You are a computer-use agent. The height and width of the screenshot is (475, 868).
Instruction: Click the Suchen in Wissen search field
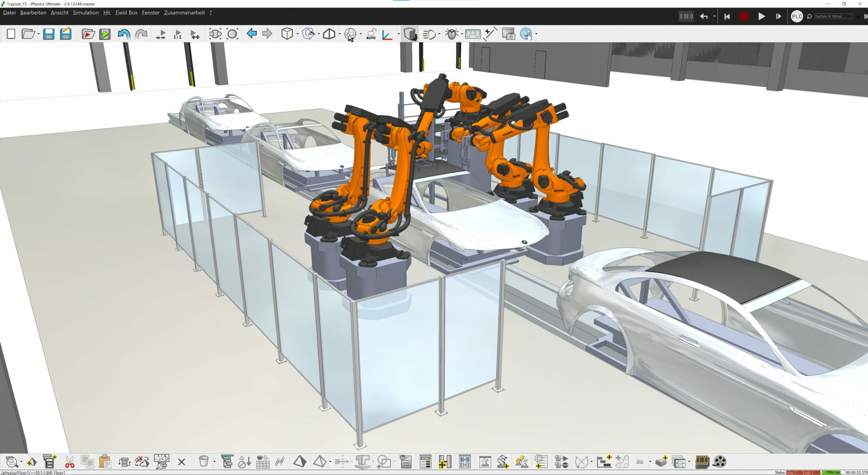click(833, 16)
